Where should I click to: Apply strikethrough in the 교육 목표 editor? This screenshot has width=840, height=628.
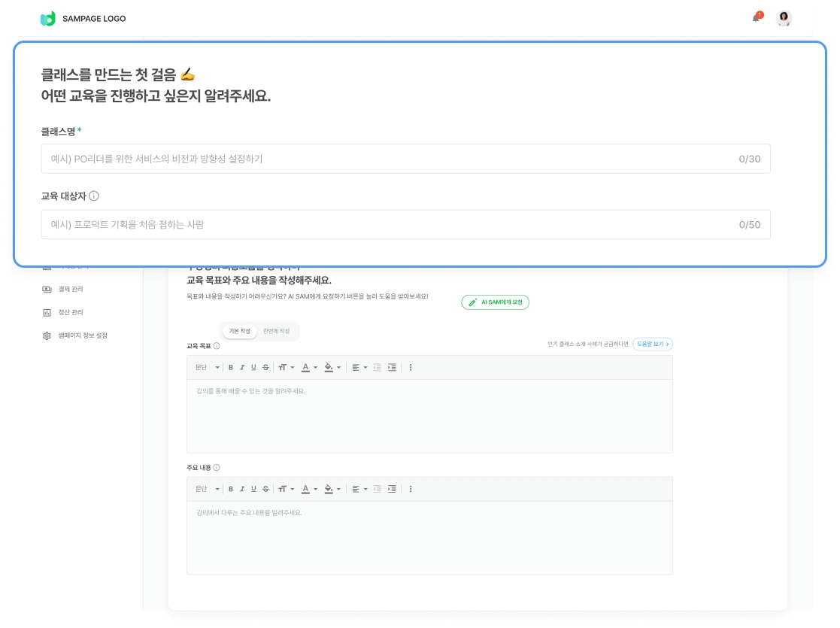[x=265, y=368]
